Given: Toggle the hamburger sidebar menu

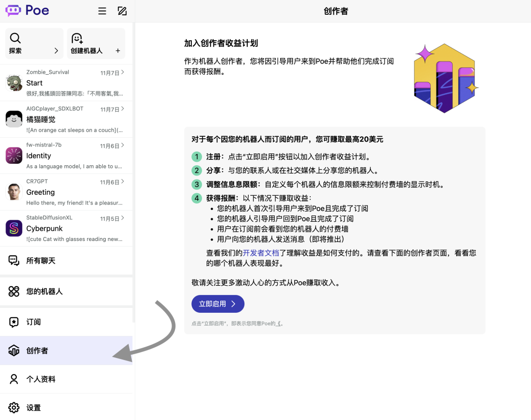Looking at the screenshot, I should pos(102,11).
